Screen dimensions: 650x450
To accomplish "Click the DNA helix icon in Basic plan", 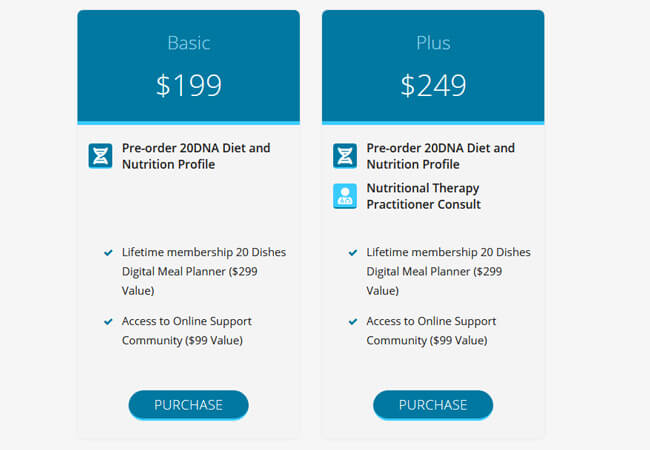I will 100,156.
